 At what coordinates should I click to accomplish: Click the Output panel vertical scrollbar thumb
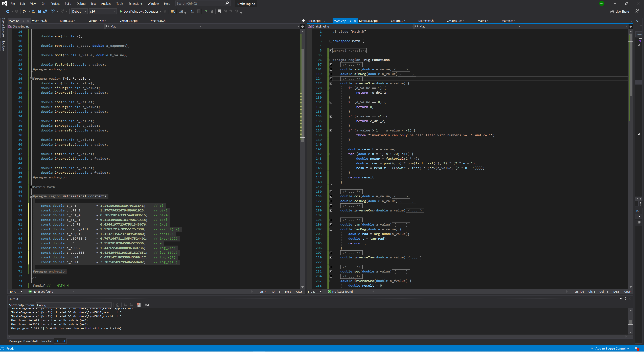coord(631,321)
